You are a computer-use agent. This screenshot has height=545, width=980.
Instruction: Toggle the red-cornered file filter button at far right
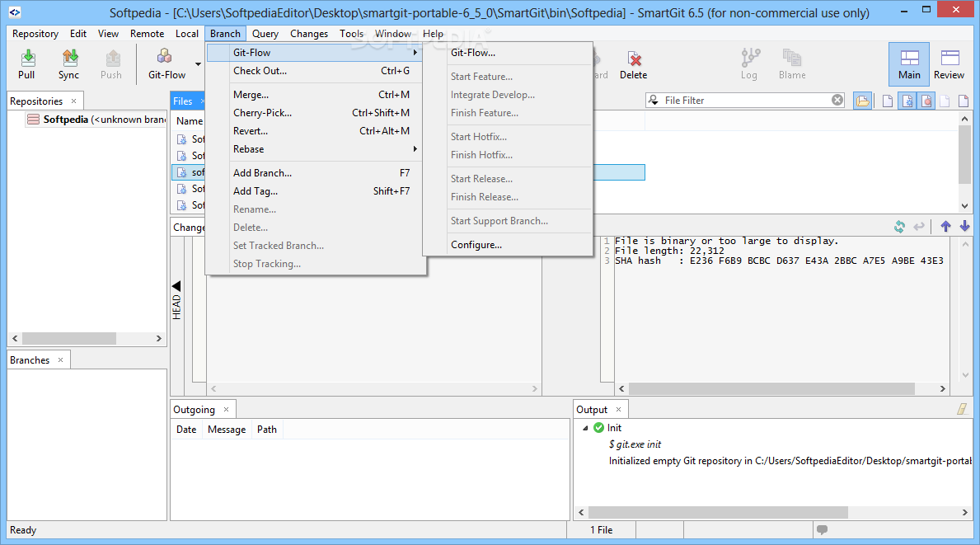(x=964, y=101)
